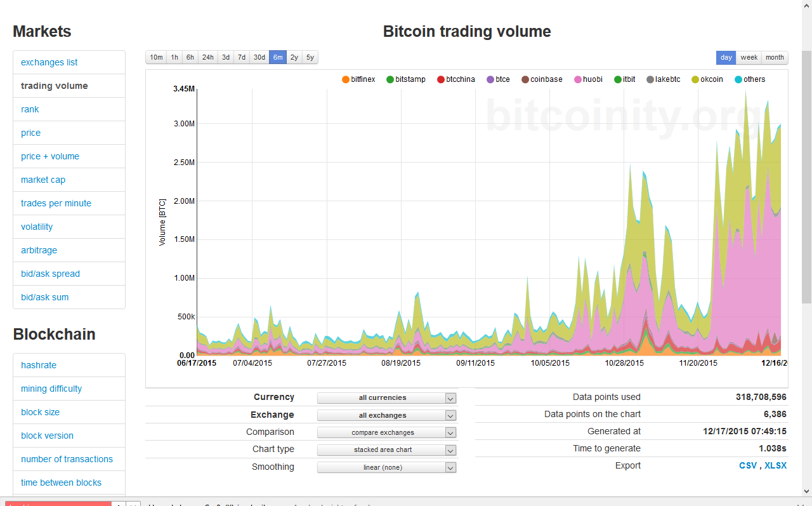Open the Smoothing dropdown
812x506 pixels.
[386, 467]
